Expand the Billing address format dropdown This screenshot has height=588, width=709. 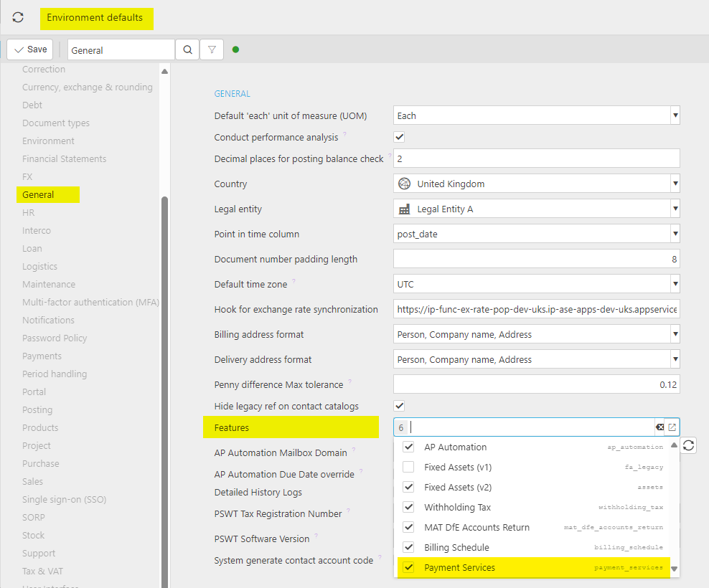point(675,334)
